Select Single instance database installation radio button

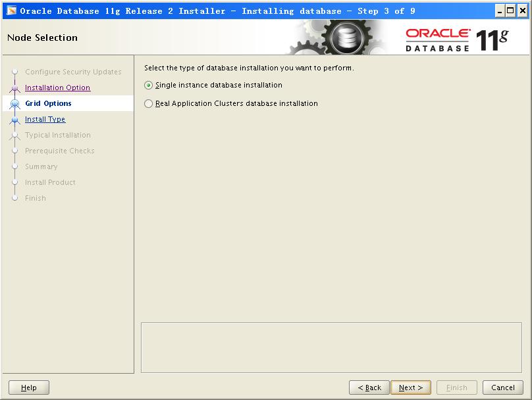tap(149, 86)
